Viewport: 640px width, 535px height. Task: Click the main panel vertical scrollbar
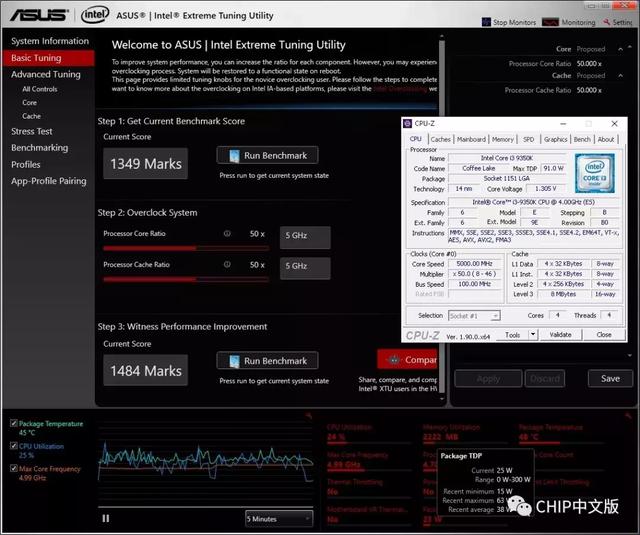[441, 218]
